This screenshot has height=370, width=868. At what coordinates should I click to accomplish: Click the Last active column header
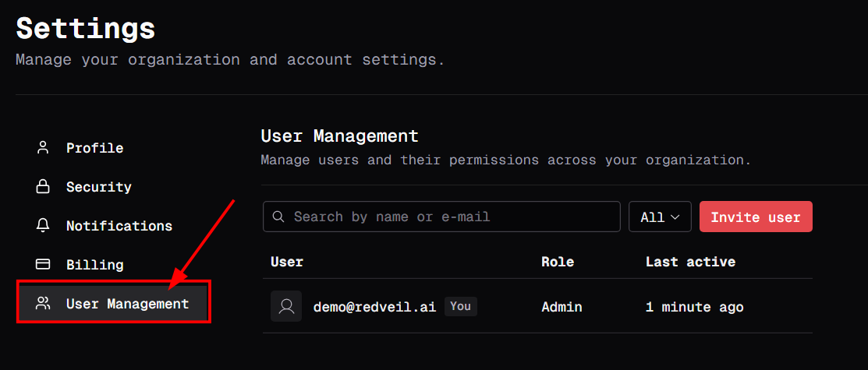pyautogui.click(x=690, y=262)
